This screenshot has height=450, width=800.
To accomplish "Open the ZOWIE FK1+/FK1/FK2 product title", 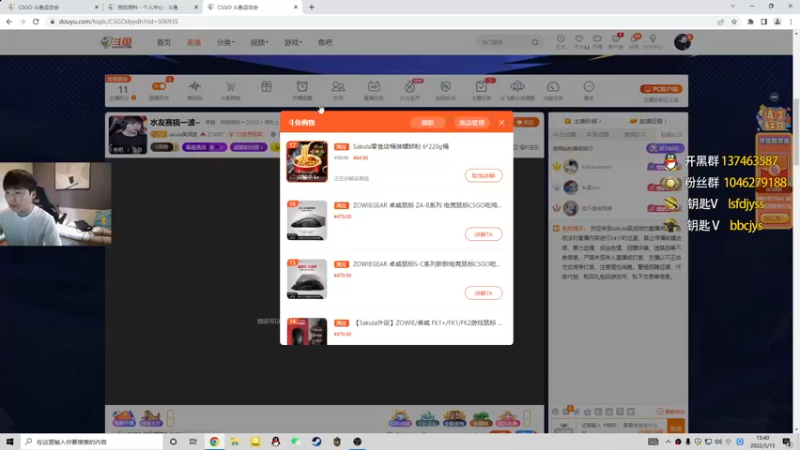I will point(428,322).
